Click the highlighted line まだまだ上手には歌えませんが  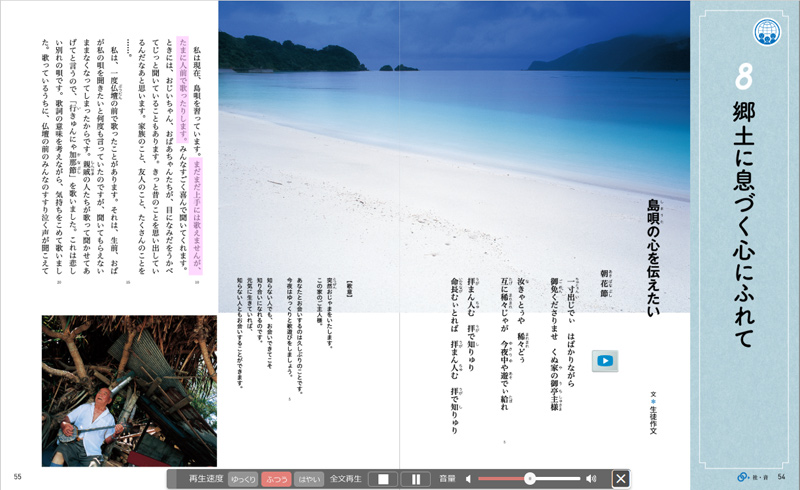coord(196,216)
